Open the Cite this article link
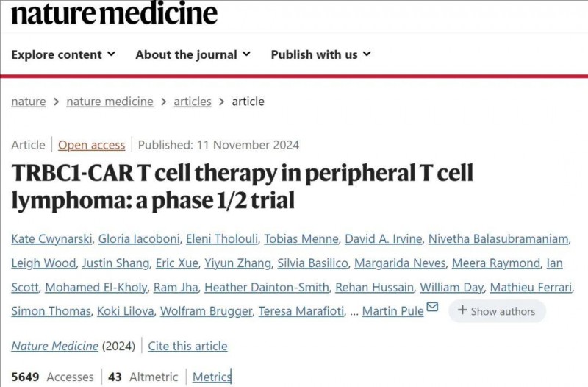This screenshot has height=387, width=588. [x=187, y=346]
